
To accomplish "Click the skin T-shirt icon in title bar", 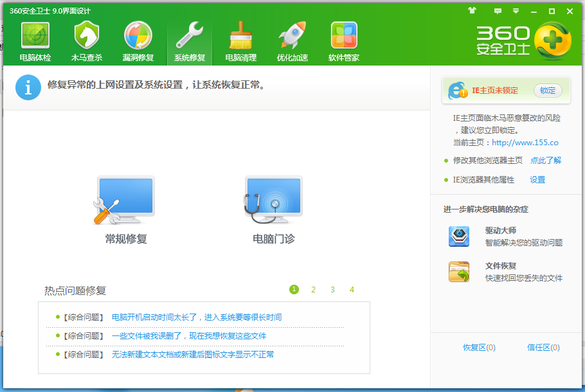I will [x=473, y=11].
